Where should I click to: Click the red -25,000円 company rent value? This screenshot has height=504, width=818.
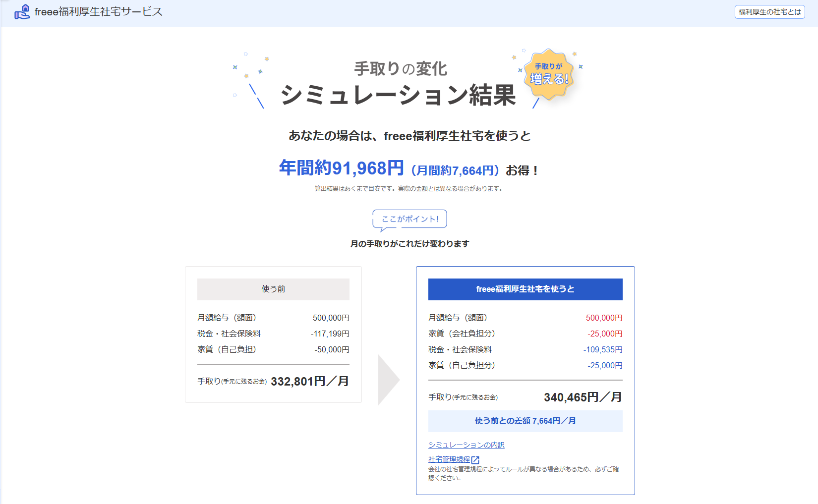(605, 334)
